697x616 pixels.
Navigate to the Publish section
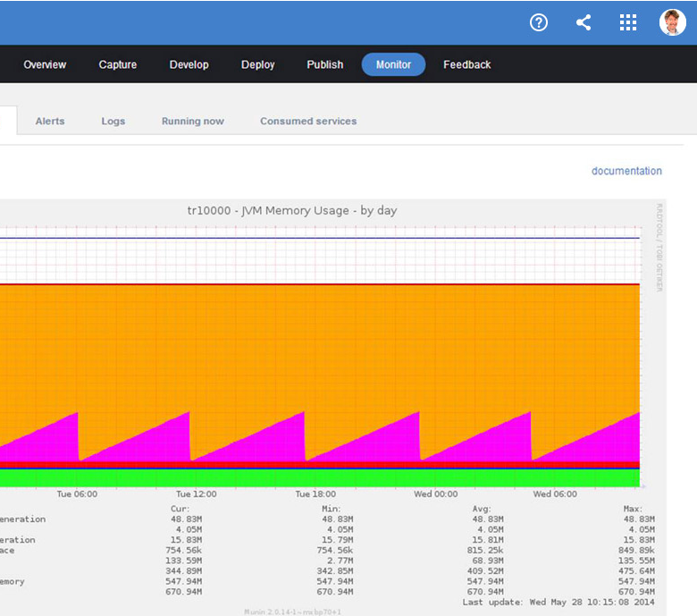[325, 64]
